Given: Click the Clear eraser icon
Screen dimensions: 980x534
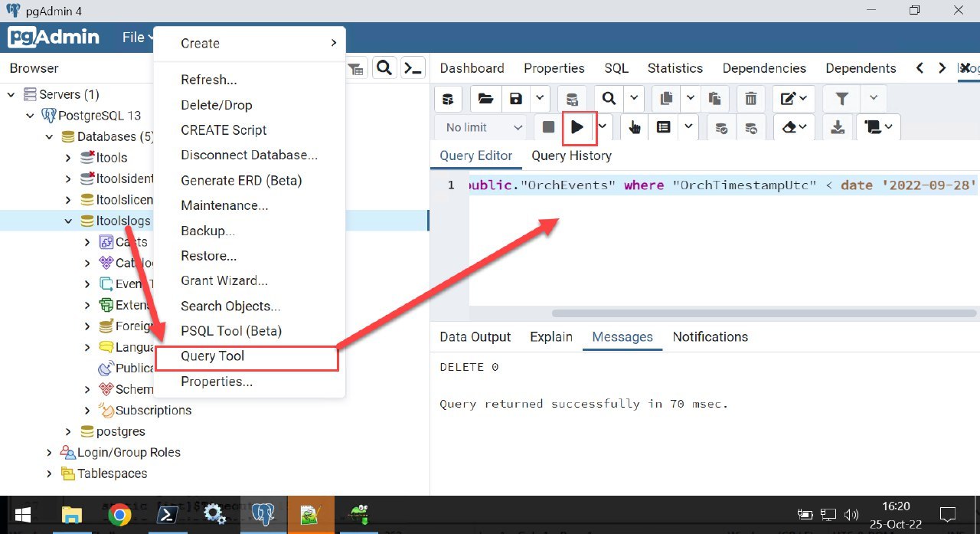Looking at the screenshot, I should click(x=794, y=127).
